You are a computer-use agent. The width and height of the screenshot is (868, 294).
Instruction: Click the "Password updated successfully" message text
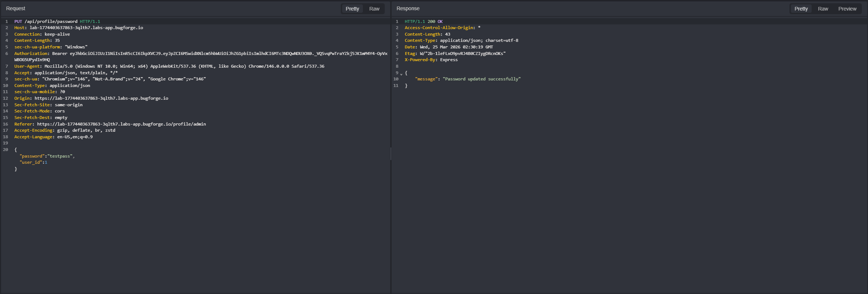(481, 79)
